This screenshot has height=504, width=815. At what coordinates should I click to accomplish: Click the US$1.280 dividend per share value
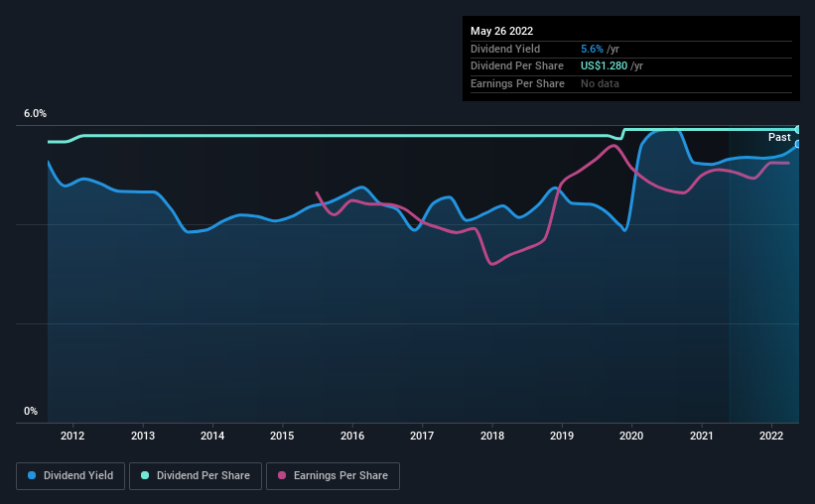(604, 66)
